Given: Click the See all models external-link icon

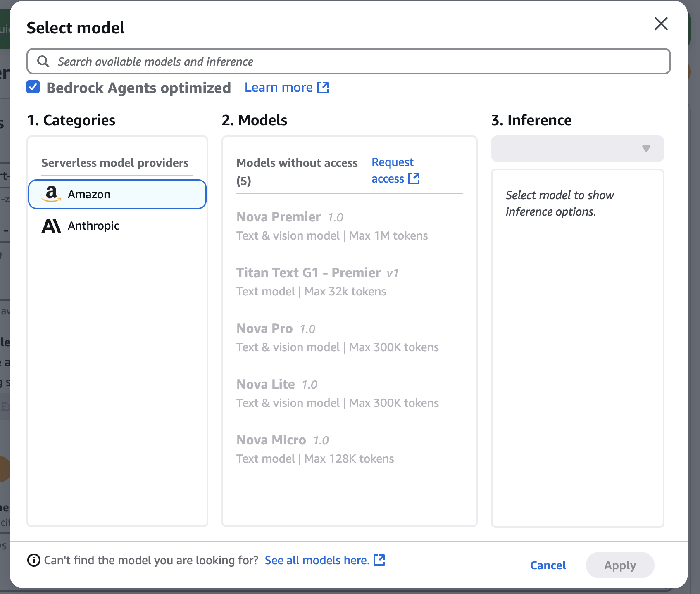Looking at the screenshot, I should 379,560.
